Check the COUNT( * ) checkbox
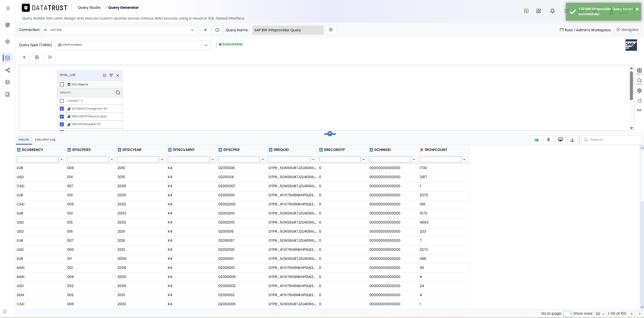The image size is (644, 318). (62, 101)
